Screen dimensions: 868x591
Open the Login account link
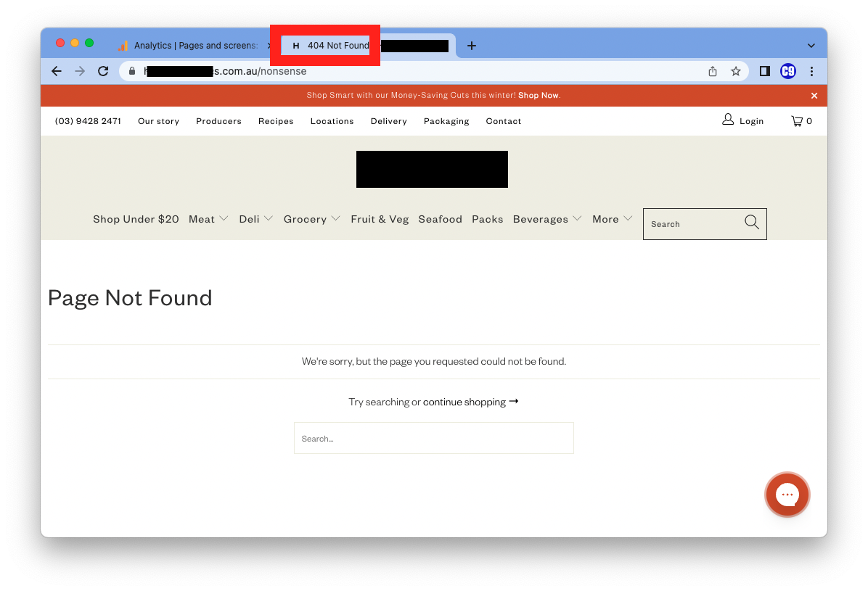pos(743,121)
